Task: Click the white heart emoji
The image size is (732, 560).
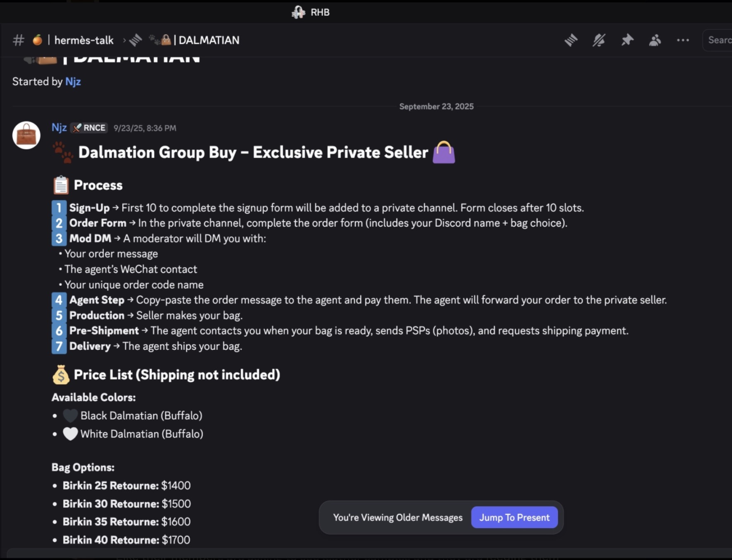Action: [x=70, y=434]
